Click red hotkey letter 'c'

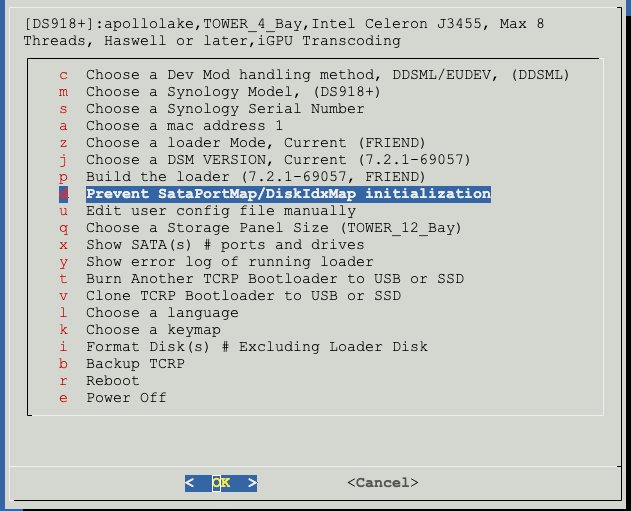point(63,75)
